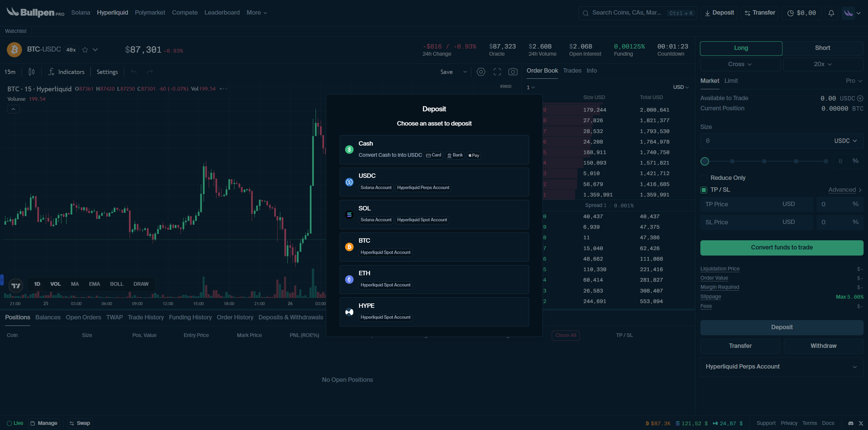Expand Hyperliquid Perps Account selector
This screenshot has width=868, height=430.
781,367
